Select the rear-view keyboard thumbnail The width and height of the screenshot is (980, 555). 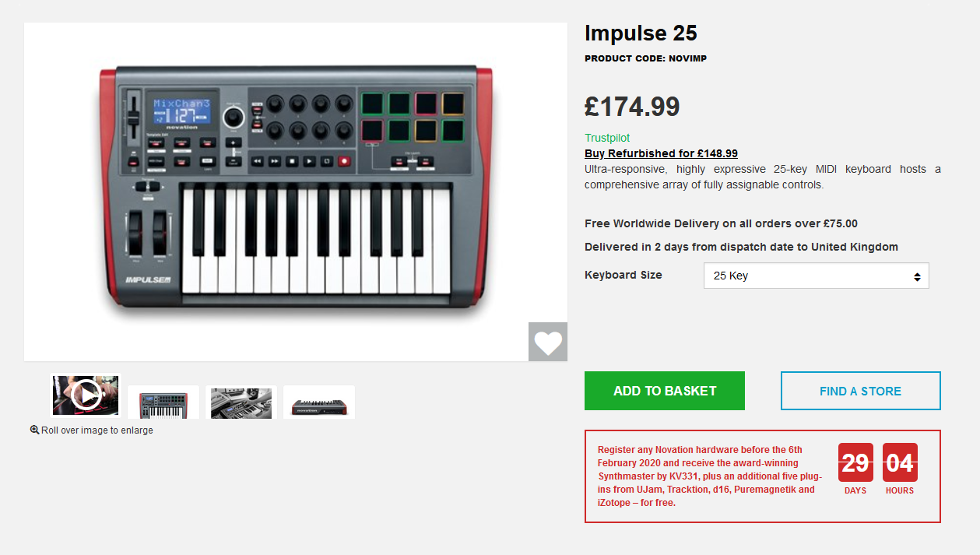319,402
